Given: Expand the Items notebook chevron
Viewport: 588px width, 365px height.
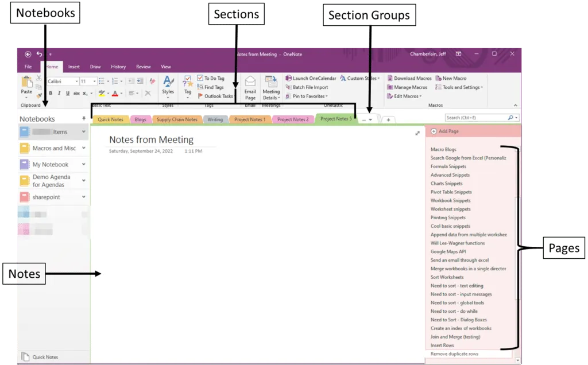Looking at the screenshot, I should pyautogui.click(x=84, y=131).
